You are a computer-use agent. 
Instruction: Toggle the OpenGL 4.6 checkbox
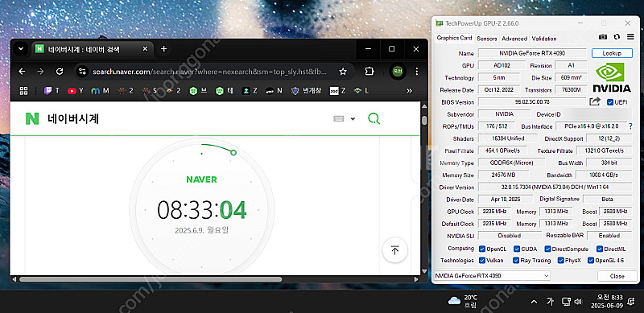point(591,261)
